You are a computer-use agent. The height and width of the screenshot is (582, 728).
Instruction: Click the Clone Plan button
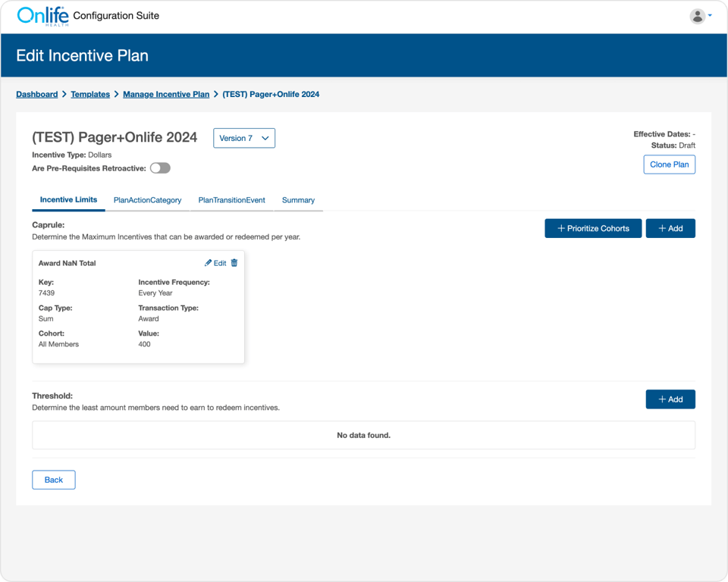point(669,164)
